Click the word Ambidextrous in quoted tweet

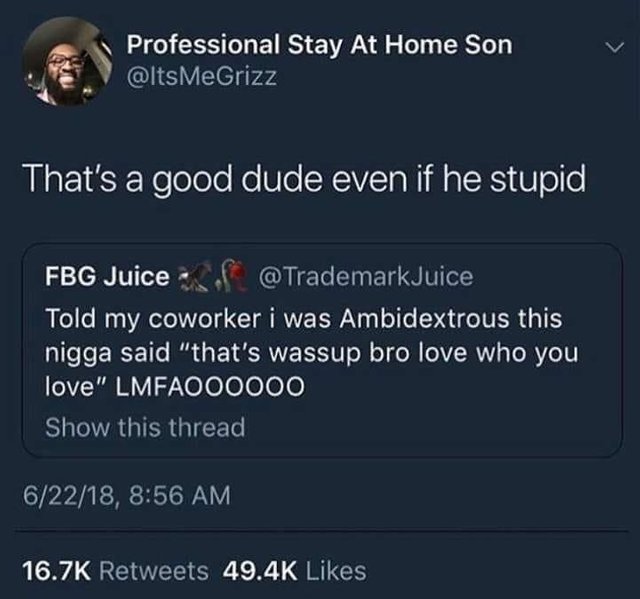(x=424, y=318)
